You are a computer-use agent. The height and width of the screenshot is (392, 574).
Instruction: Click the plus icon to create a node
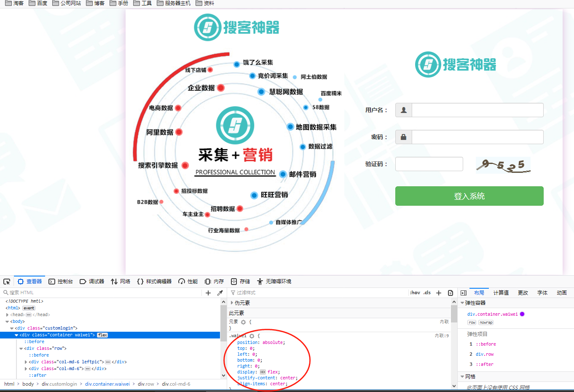tap(208, 293)
